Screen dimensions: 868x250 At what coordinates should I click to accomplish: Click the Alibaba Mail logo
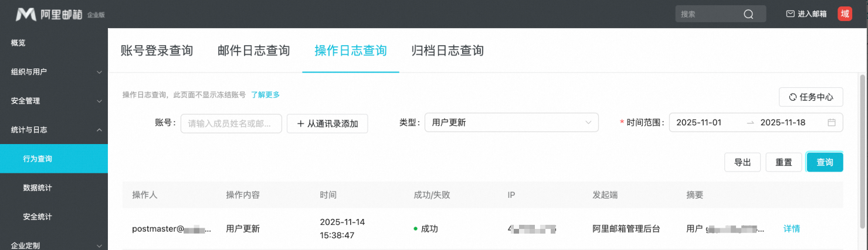point(60,14)
